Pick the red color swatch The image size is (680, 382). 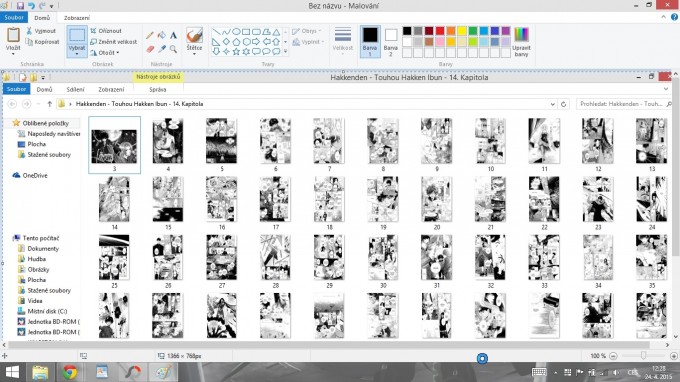point(440,31)
